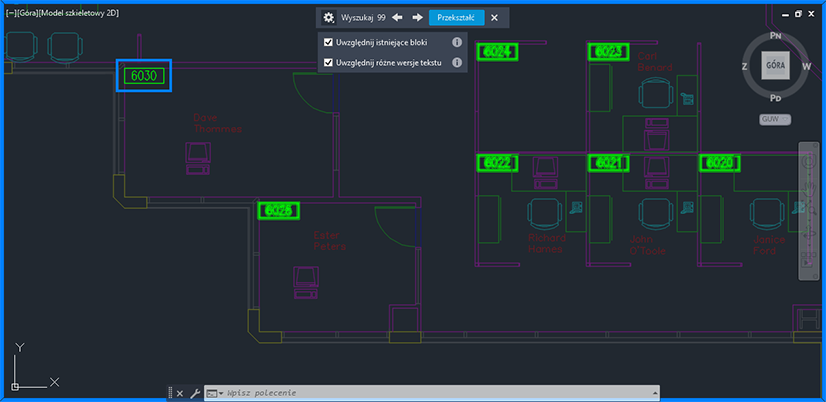Select the highlighted 6023 room tag

[x=608, y=52]
